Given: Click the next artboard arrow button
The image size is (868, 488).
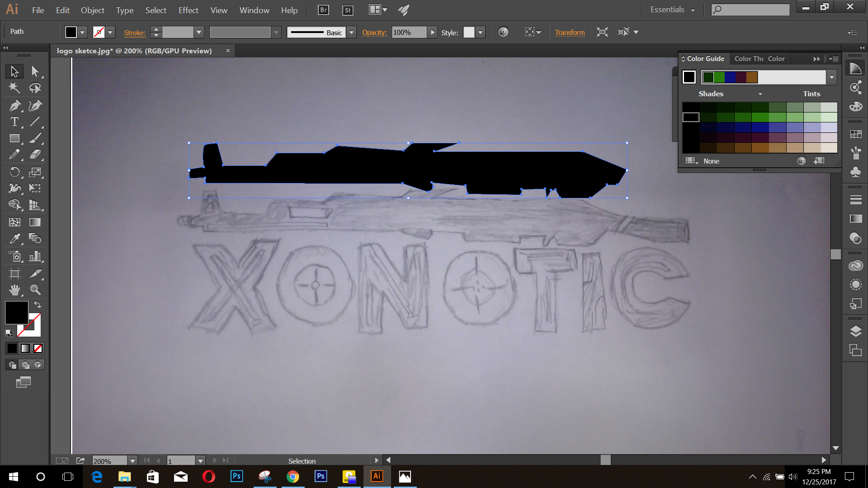Looking at the screenshot, I should [x=215, y=460].
